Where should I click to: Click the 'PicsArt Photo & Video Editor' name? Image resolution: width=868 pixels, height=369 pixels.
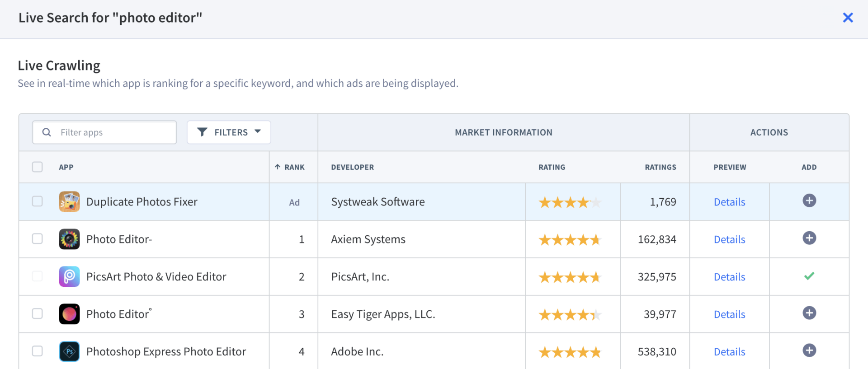point(156,277)
